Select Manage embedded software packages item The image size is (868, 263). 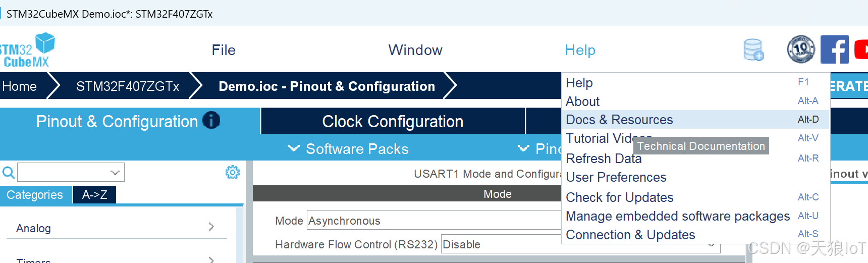(695, 216)
